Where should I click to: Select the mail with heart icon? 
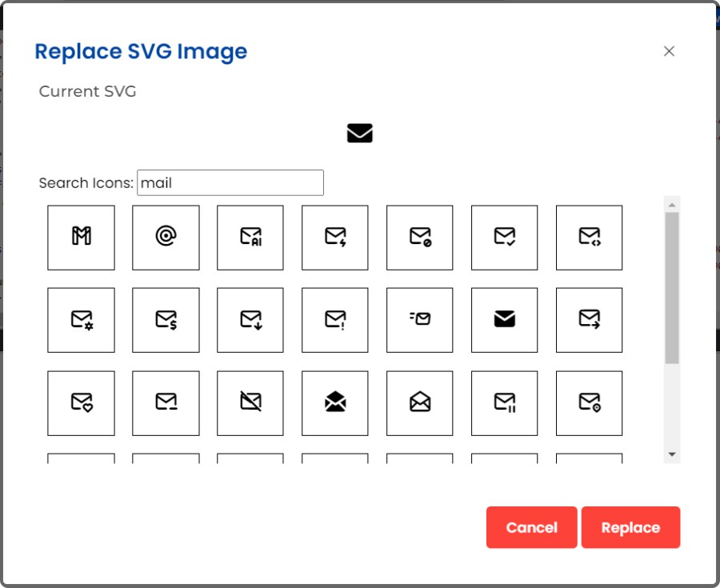point(81,403)
